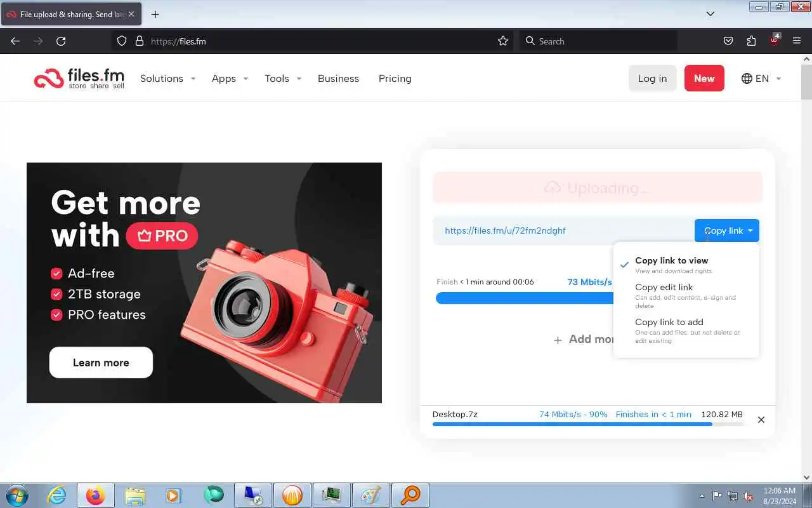The width and height of the screenshot is (812, 508).
Task: Click the tracking protection shield icon
Action: tap(122, 41)
